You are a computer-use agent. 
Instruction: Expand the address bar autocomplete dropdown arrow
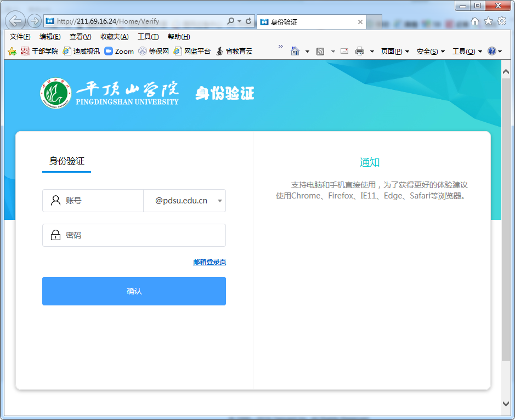point(240,21)
